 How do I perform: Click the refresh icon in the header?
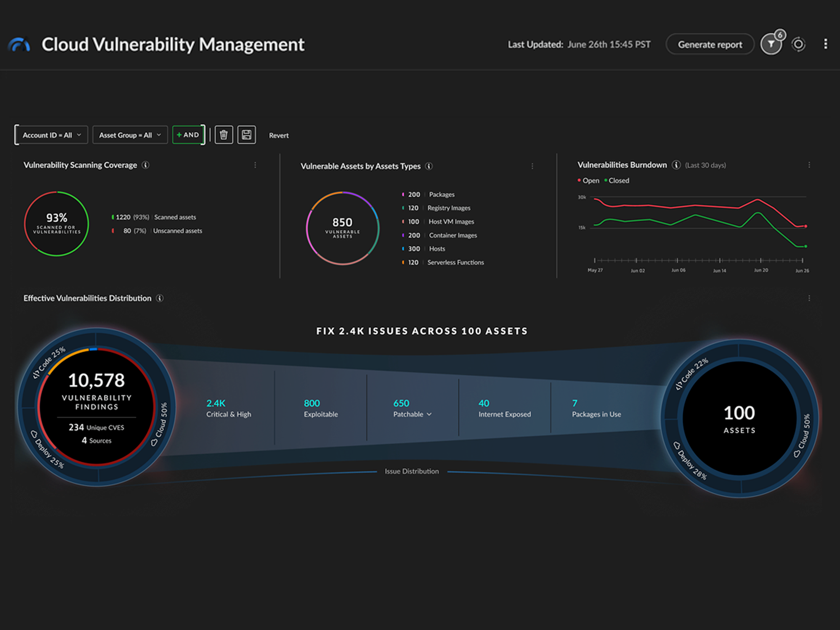[798, 44]
